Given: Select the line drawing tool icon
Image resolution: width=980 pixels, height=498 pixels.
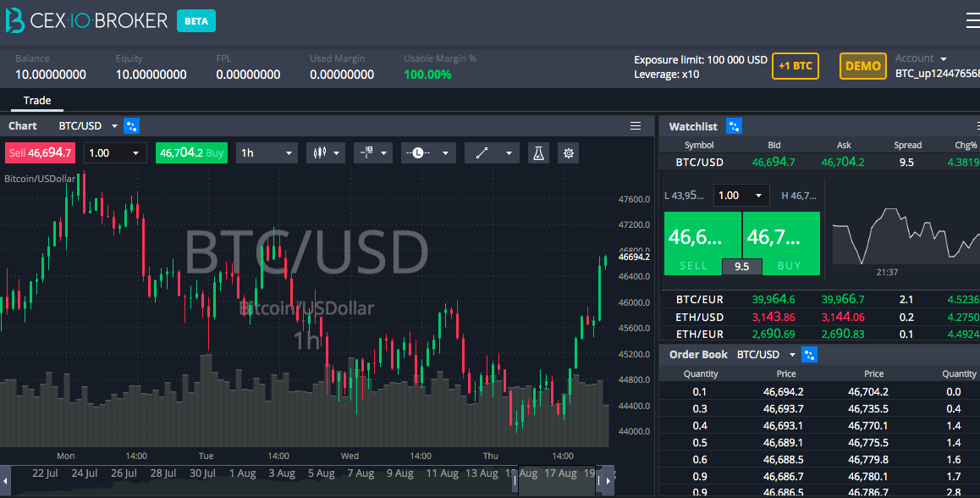Looking at the screenshot, I should [x=482, y=153].
